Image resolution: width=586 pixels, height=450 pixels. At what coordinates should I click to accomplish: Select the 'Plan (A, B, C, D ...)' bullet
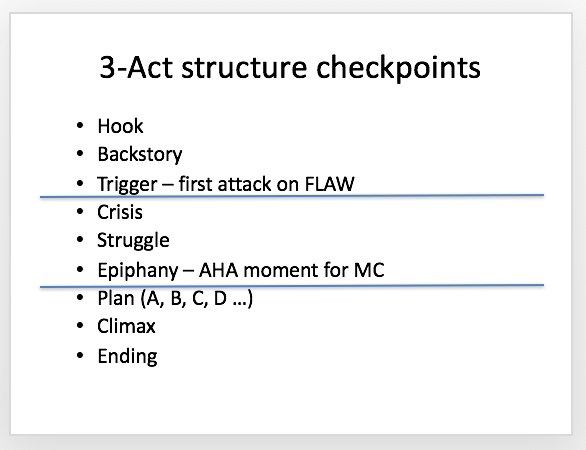[x=175, y=299]
